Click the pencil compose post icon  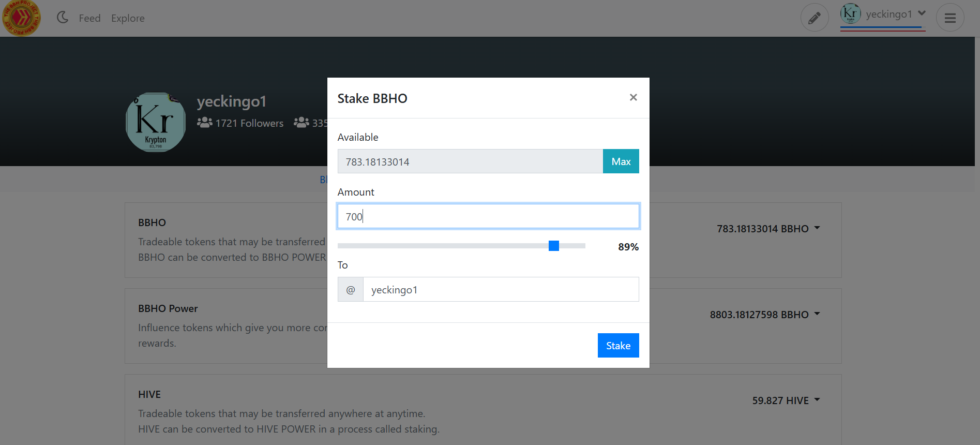tap(815, 18)
